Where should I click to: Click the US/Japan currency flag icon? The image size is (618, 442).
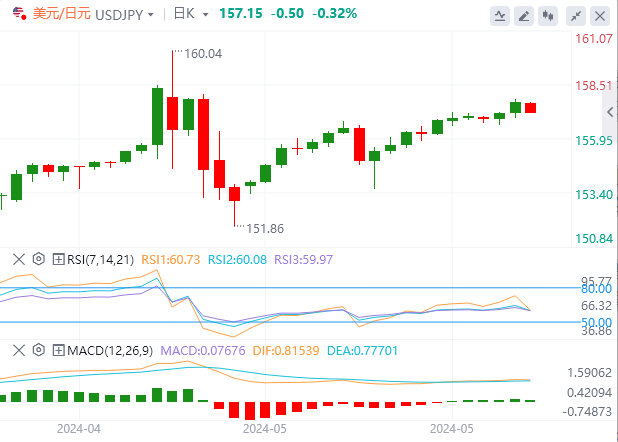19,13
